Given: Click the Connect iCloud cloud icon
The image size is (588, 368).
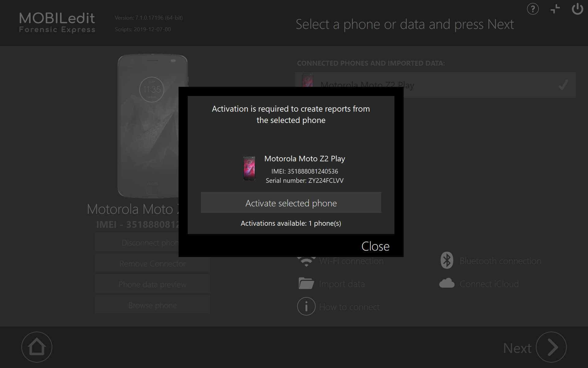Looking at the screenshot, I should tap(447, 283).
